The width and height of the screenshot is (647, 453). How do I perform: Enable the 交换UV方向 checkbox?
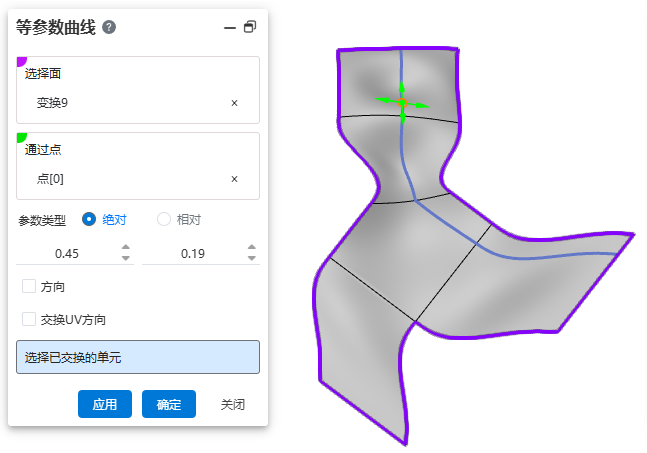[x=29, y=320]
